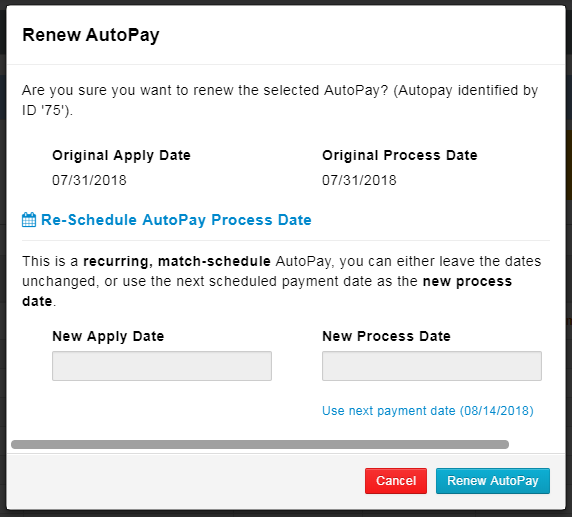The height and width of the screenshot is (517, 572).
Task: Select the 07/31/2018 value under Original Apply Date
Action: point(89,180)
